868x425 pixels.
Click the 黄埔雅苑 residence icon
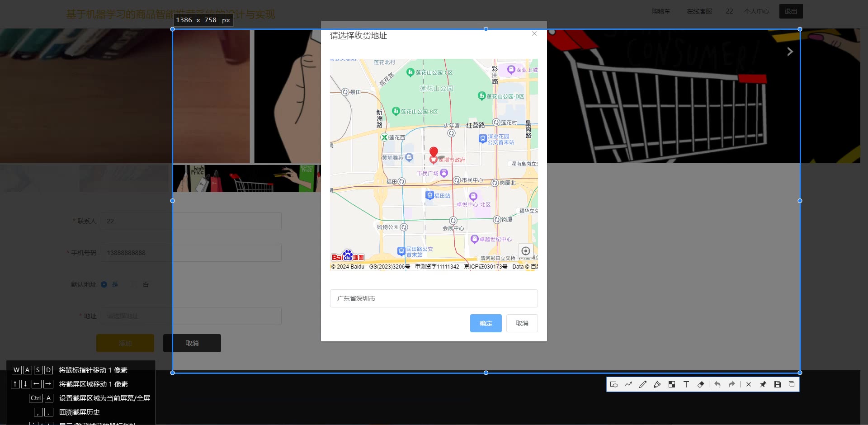click(409, 157)
